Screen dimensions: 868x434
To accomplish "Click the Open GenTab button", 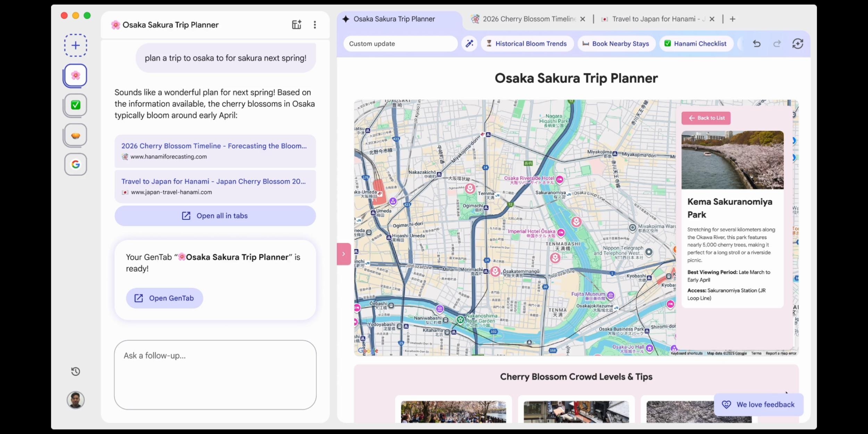I will click(164, 298).
